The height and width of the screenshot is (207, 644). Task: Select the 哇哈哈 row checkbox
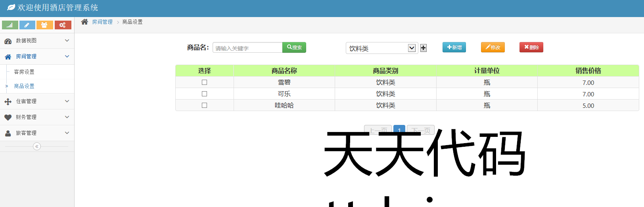[x=204, y=105]
